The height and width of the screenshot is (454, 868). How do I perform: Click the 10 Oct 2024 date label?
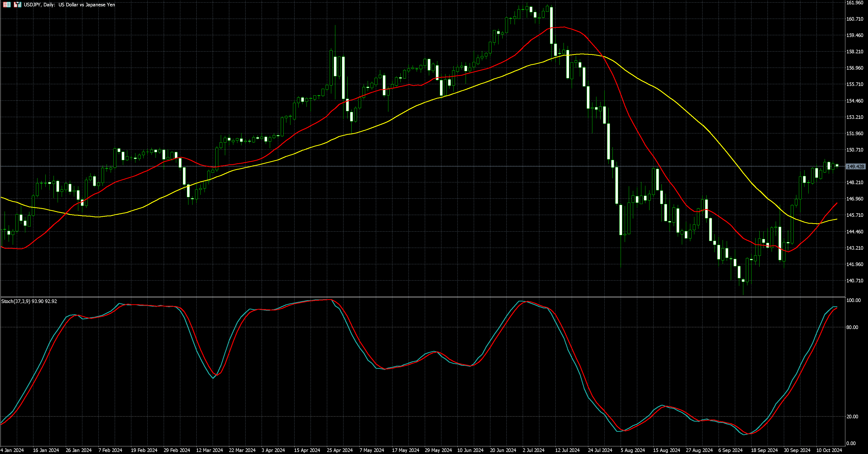(829, 450)
